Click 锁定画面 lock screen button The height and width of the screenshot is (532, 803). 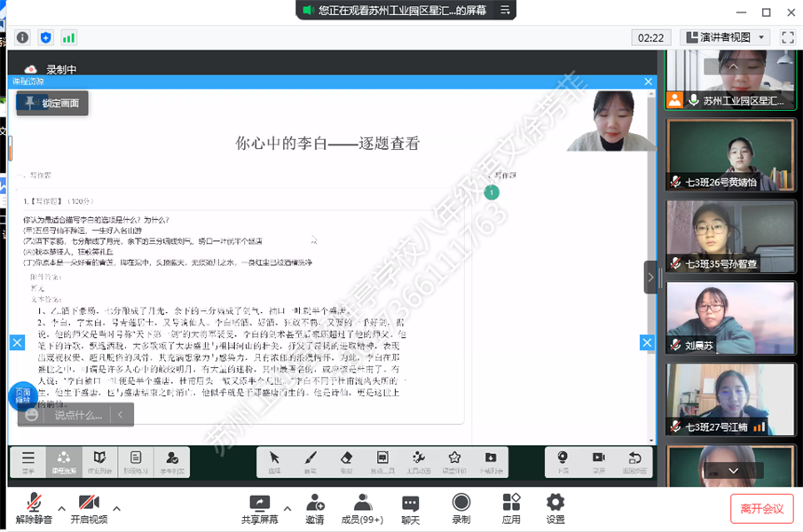click(52, 104)
